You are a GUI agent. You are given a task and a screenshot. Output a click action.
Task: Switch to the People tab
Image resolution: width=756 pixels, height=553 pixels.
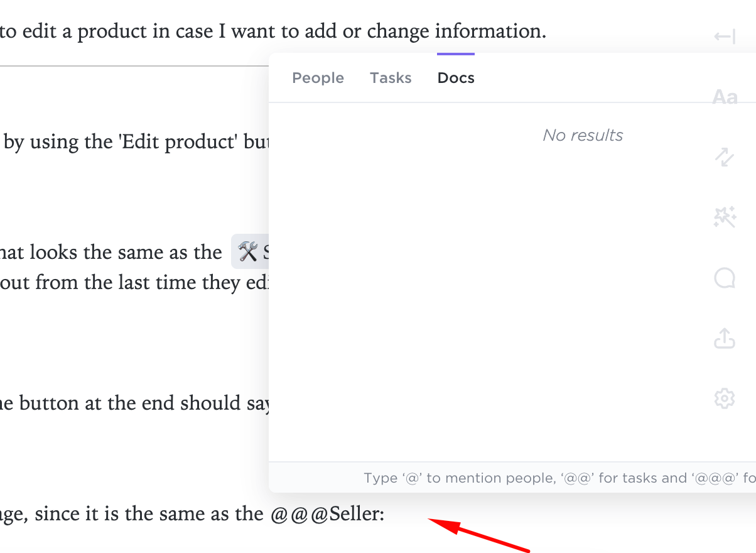point(318,78)
